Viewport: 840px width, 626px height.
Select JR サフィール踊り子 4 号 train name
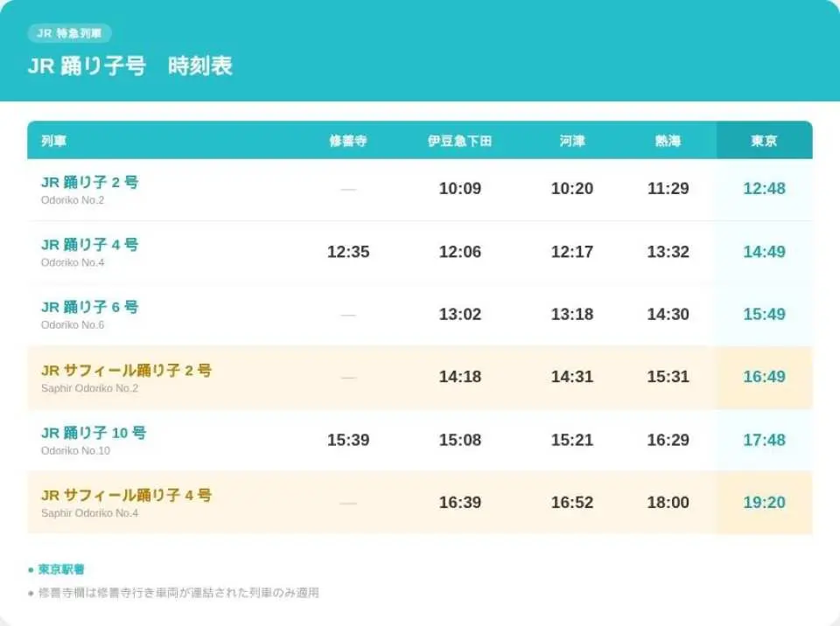pos(126,495)
